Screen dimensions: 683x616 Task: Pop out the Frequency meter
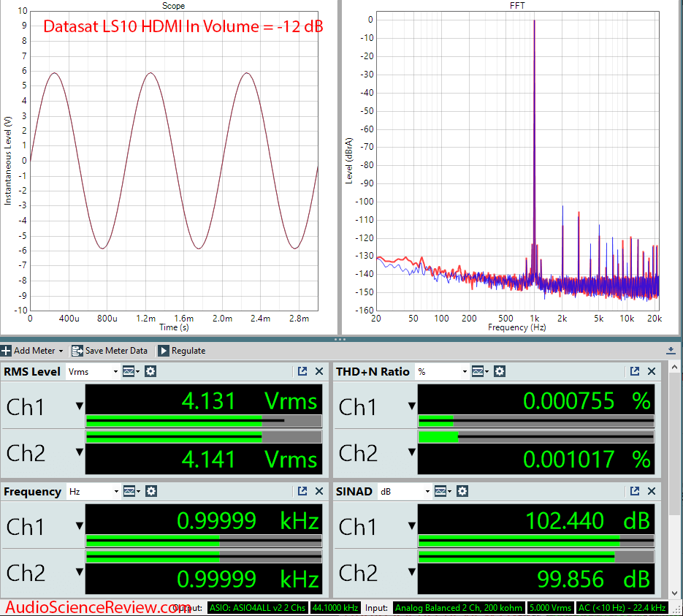point(302,491)
